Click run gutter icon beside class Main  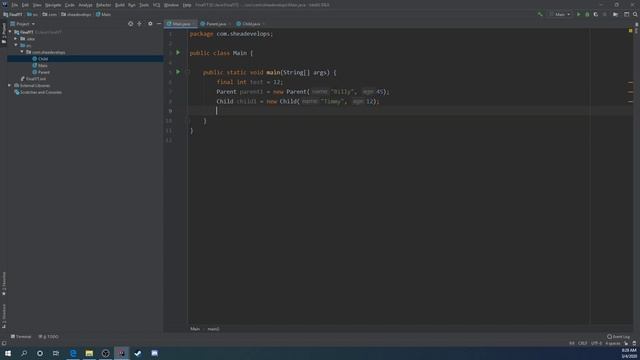click(178, 53)
